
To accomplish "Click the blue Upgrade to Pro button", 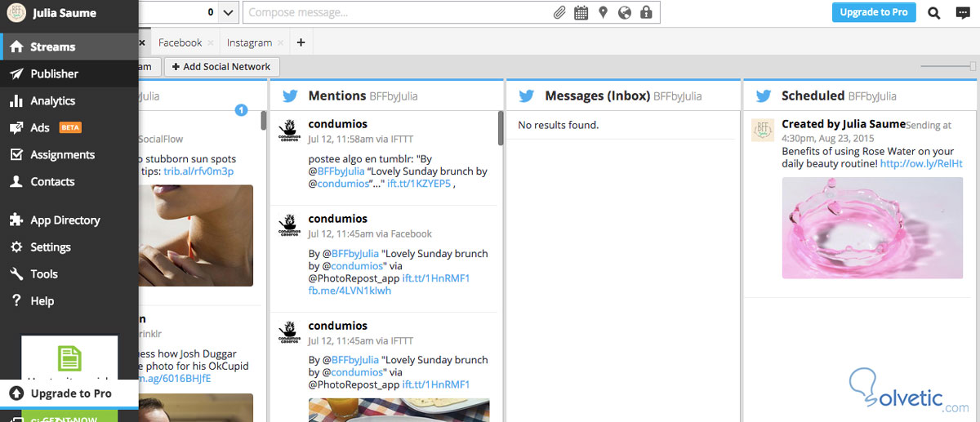I will [874, 12].
